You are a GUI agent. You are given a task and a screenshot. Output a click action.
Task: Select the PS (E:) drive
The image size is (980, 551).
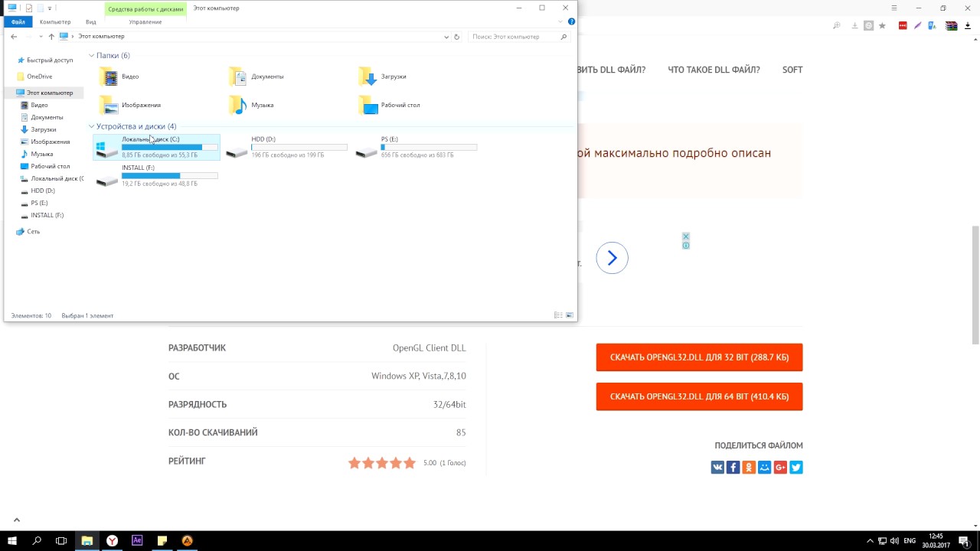click(x=416, y=147)
